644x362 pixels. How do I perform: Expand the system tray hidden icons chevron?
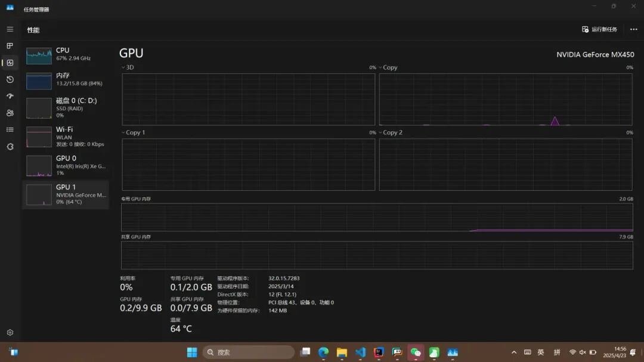pyautogui.click(x=514, y=352)
